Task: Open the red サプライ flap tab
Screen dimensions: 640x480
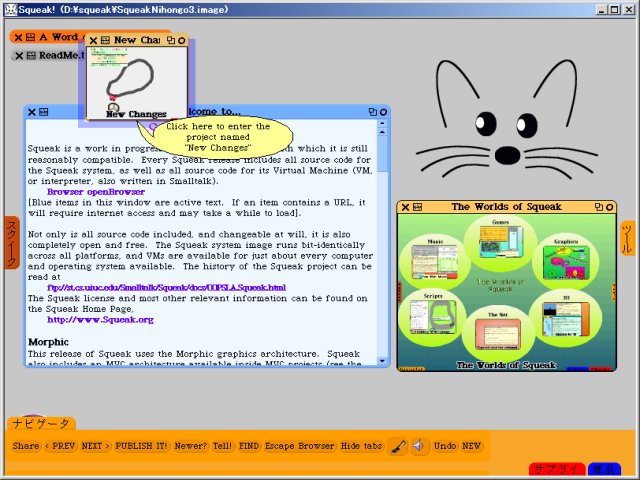Action: click(x=557, y=469)
